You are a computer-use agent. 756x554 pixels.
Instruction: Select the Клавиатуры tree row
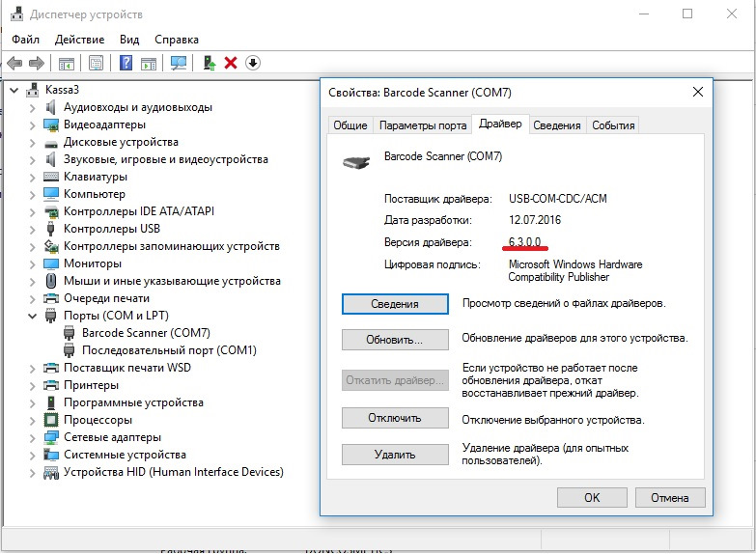point(96,177)
